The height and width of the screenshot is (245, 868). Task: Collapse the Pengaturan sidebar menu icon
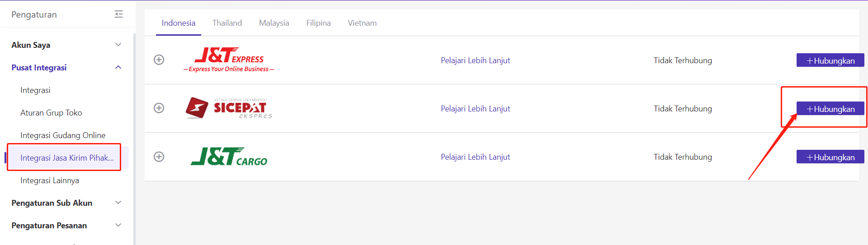[x=119, y=14]
